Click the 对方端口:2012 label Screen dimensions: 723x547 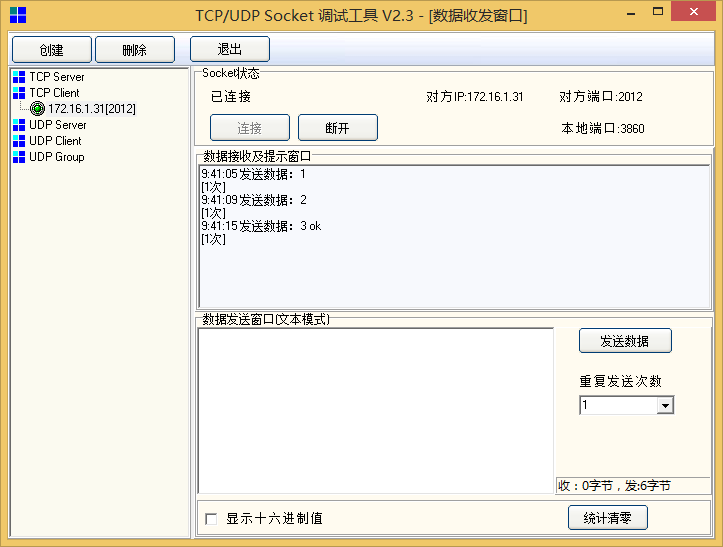point(601,97)
